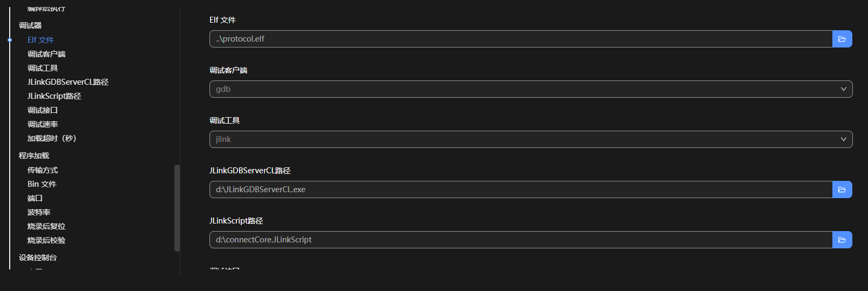Image resolution: width=868 pixels, height=291 pixels.
Task: Click the Elf file path input field
Action: (x=520, y=39)
